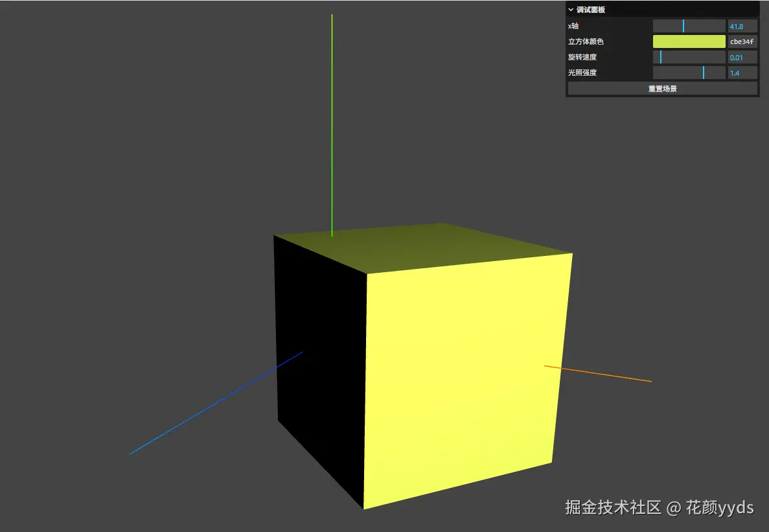This screenshot has height=532, width=769.
Task: Click the 光照强度 label
Action: click(x=582, y=73)
